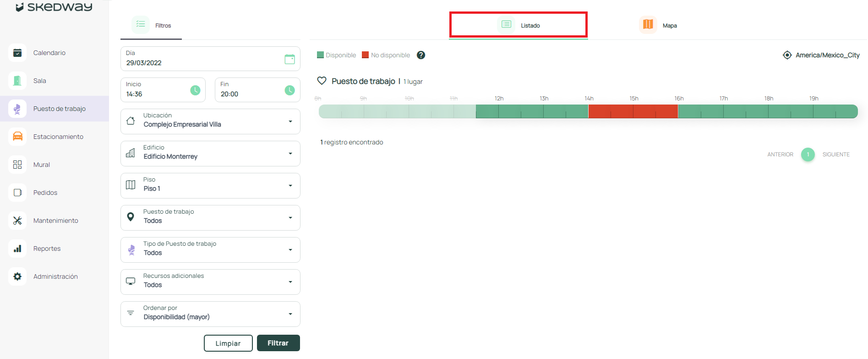Open the Calendario section icon
Viewport: 868px width, 359px height.
click(17, 53)
